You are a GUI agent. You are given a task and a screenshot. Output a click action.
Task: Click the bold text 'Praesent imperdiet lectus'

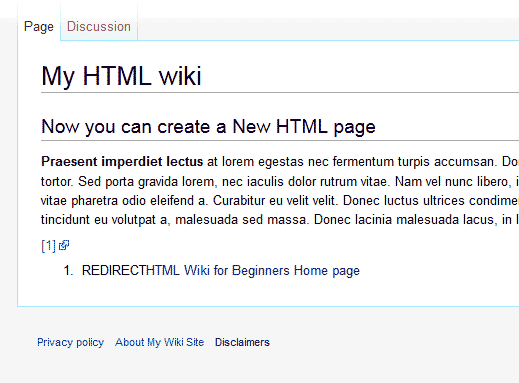[122, 162]
